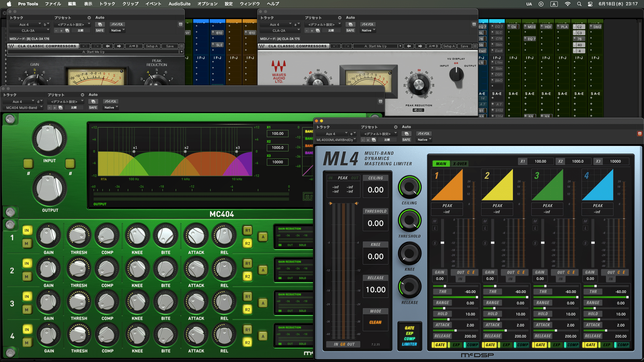Open automation enable dialog icon in ML4
The height and width of the screenshot is (362, 644).
click(x=407, y=133)
